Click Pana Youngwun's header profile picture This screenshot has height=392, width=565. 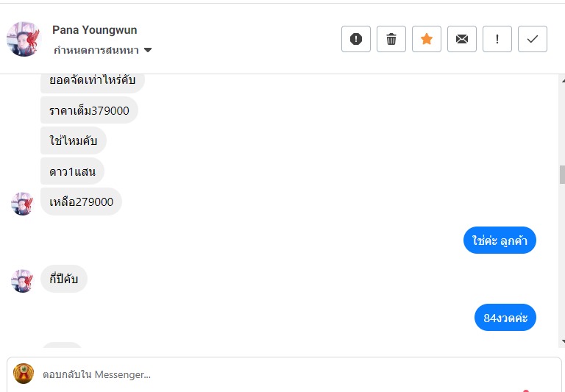pos(24,39)
